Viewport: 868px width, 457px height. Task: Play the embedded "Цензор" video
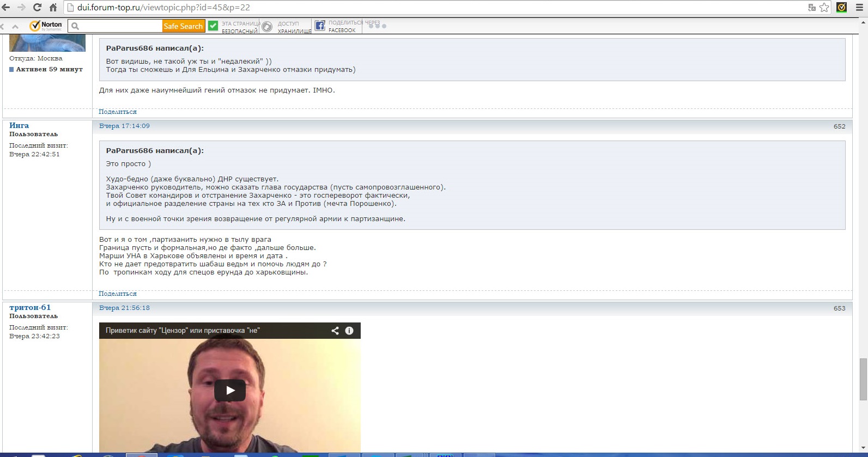[x=229, y=390]
